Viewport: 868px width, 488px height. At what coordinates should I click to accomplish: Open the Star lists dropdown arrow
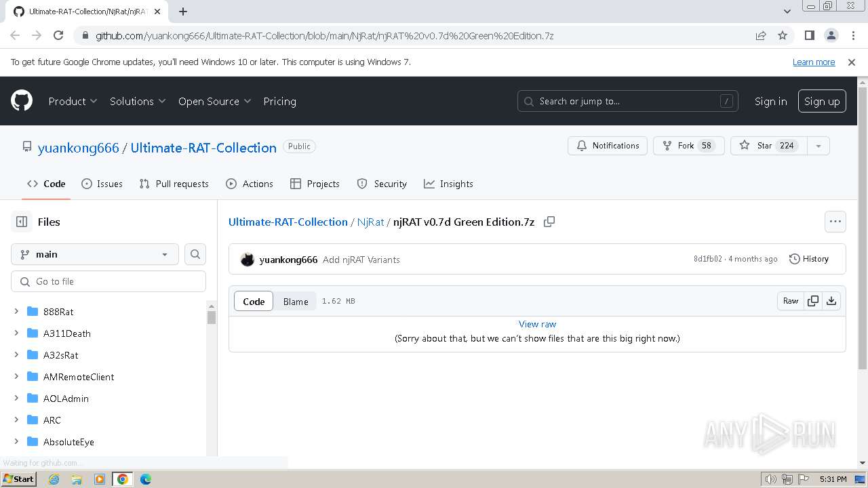click(x=818, y=146)
